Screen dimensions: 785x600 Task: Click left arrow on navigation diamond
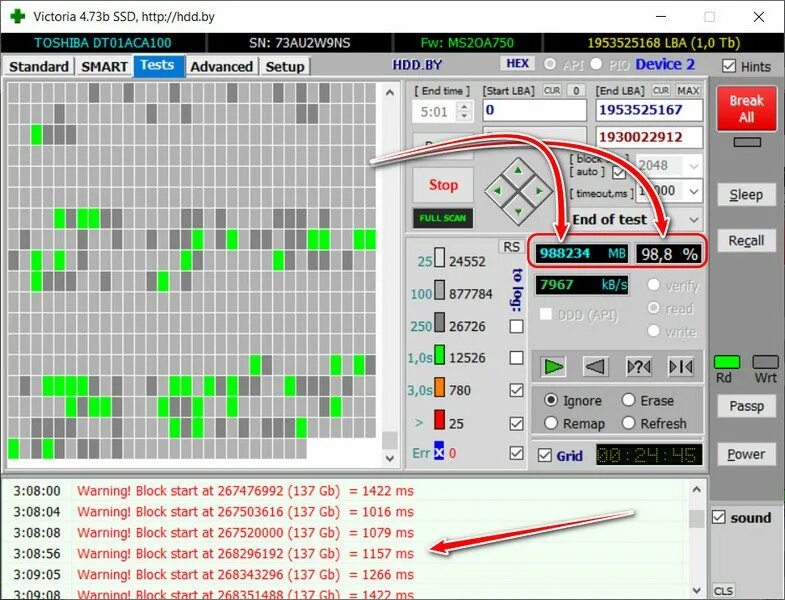(x=497, y=191)
